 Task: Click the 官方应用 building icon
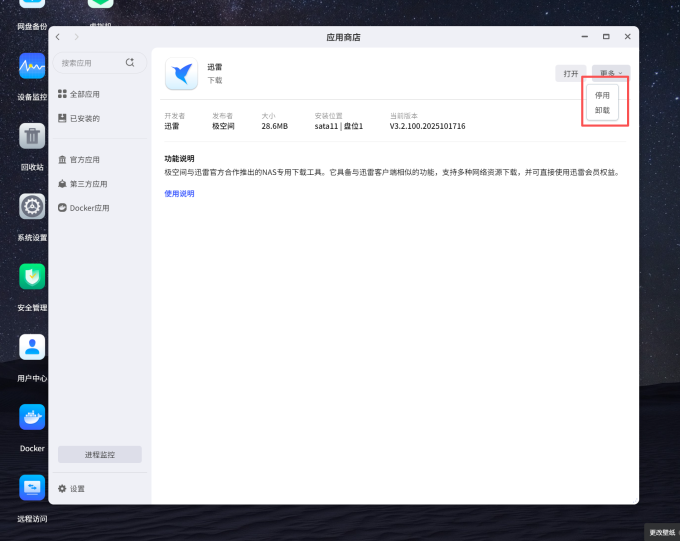click(x=62, y=160)
